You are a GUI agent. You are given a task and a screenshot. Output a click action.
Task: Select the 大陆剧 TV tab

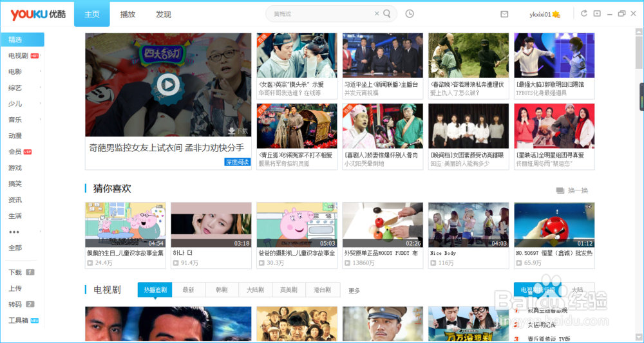click(x=255, y=290)
